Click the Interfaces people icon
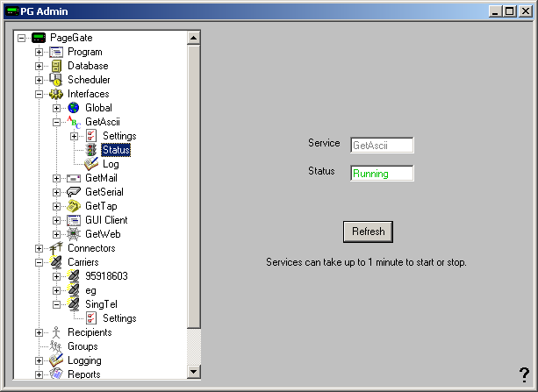The width and height of the screenshot is (538, 392). pyautogui.click(x=56, y=94)
